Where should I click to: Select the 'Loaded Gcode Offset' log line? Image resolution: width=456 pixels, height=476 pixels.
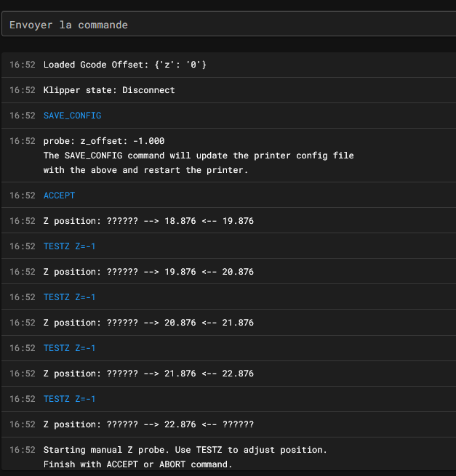click(x=229, y=65)
